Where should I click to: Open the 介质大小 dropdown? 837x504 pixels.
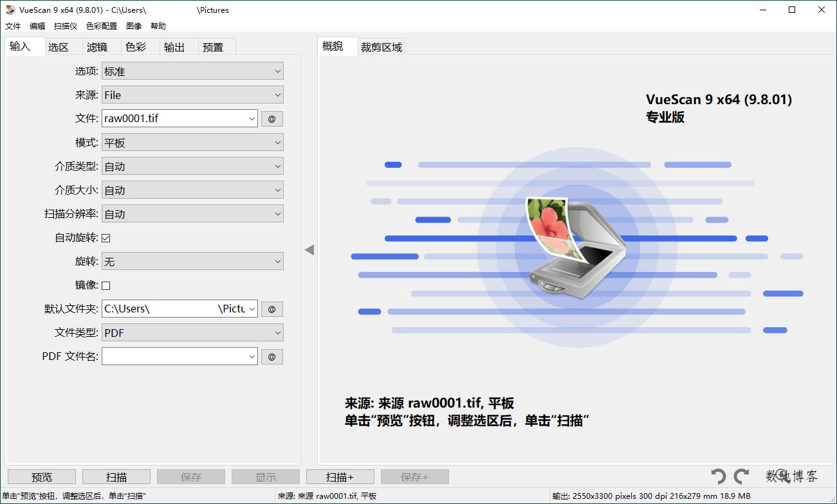pos(192,190)
